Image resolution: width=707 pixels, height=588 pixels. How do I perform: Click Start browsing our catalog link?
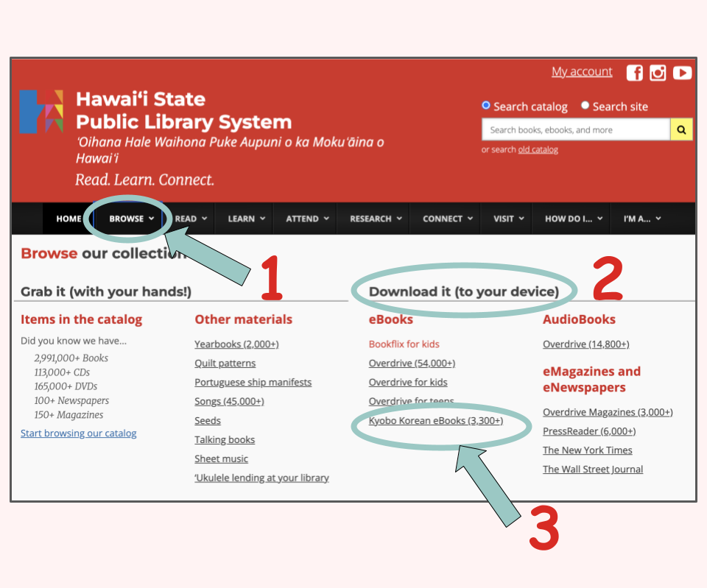pyautogui.click(x=79, y=433)
